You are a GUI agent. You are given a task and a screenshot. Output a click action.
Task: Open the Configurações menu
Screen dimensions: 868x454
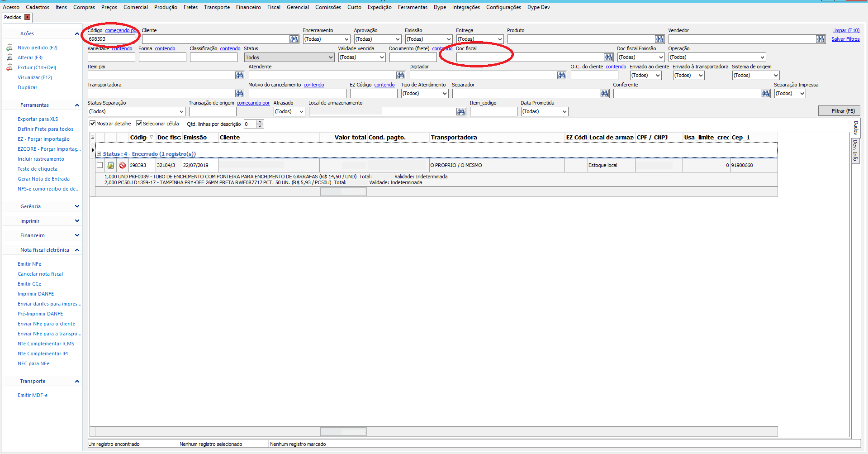point(503,7)
